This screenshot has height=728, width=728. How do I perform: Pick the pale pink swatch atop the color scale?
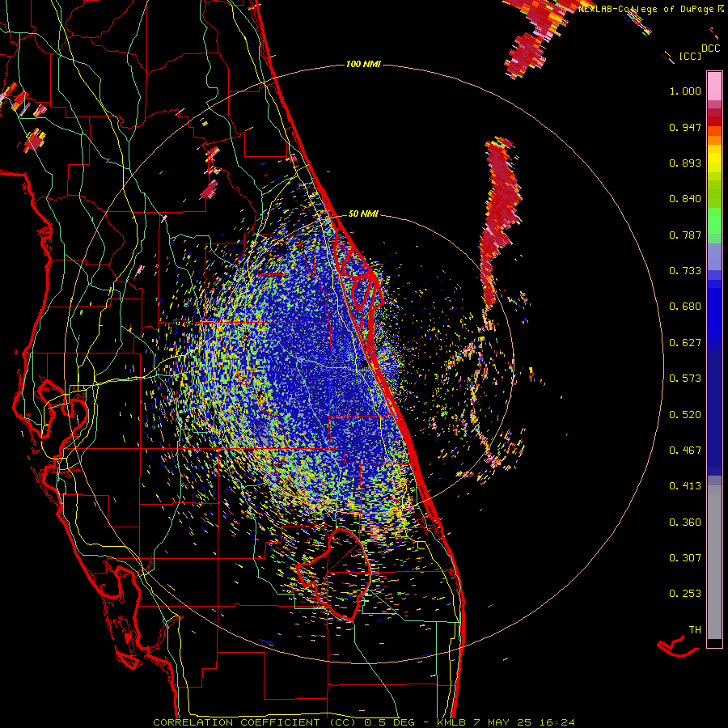714,86
